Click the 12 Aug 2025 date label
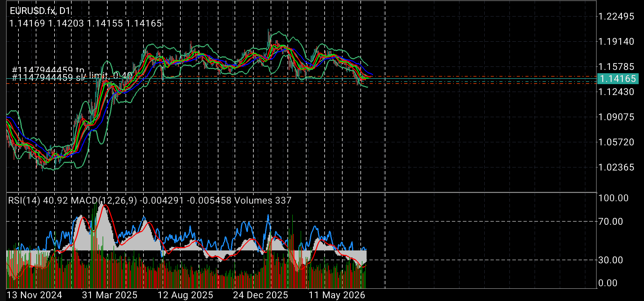 coord(185,295)
